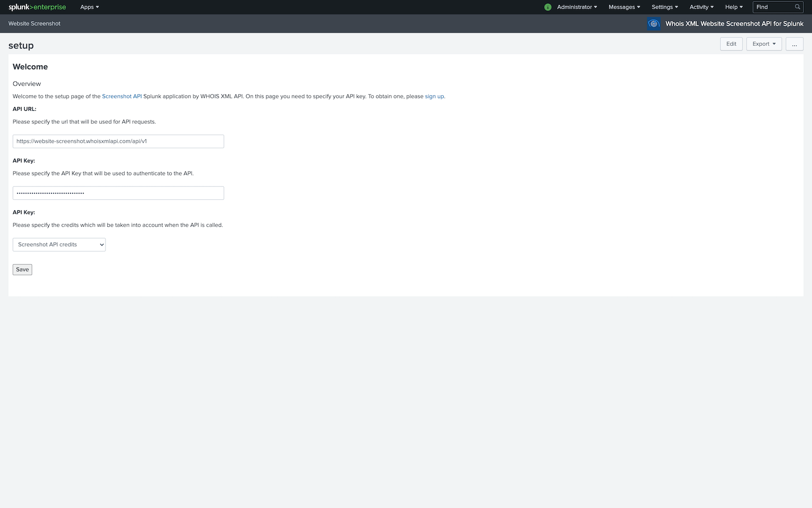Click the 'setup' page title
Image resolution: width=812 pixels, height=508 pixels.
tap(21, 45)
